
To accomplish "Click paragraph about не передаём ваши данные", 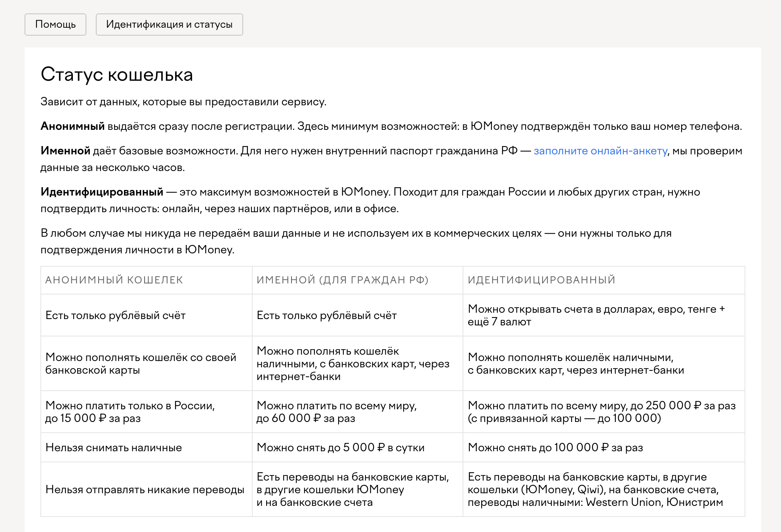I will pyautogui.click(x=356, y=241).
